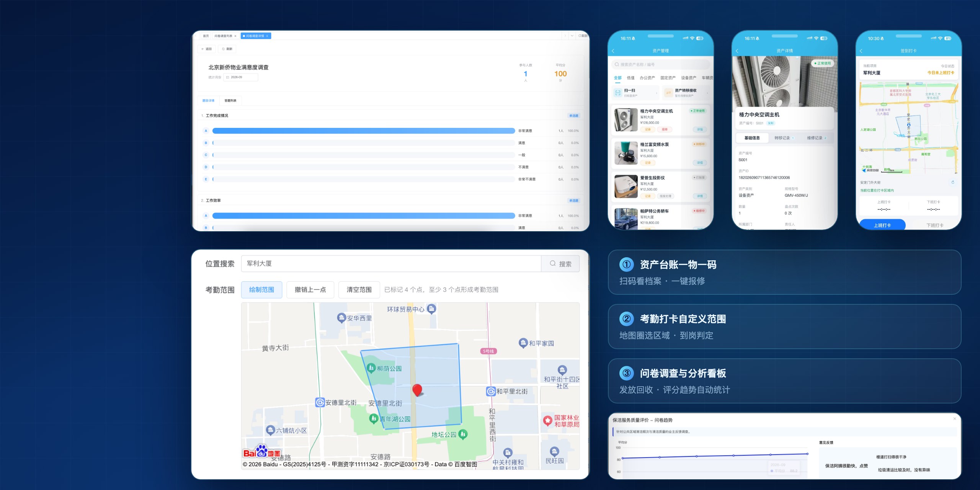
Task: Click the back arrow in 签到打卡 phone screen
Action: (861, 51)
